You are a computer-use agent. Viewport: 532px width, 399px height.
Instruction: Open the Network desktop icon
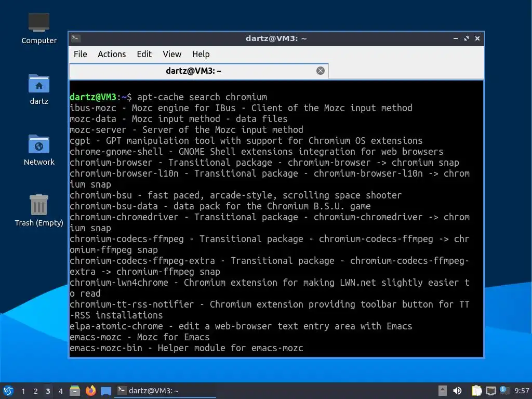[x=38, y=150]
